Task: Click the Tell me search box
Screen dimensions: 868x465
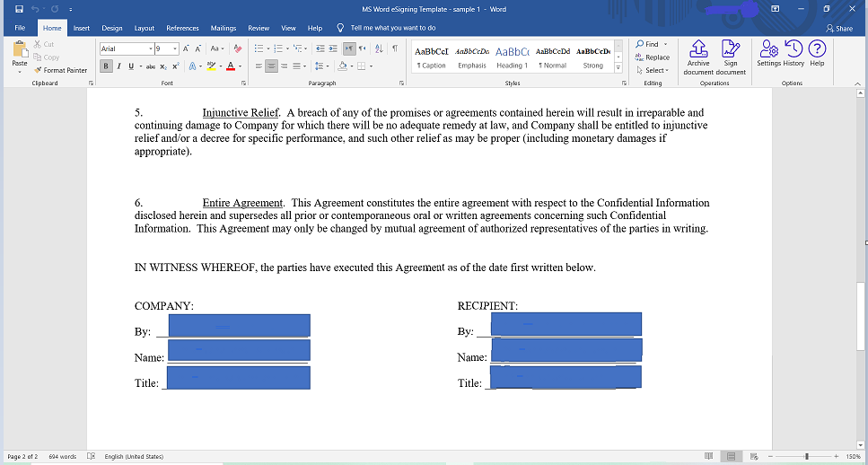Action: pyautogui.click(x=392, y=28)
